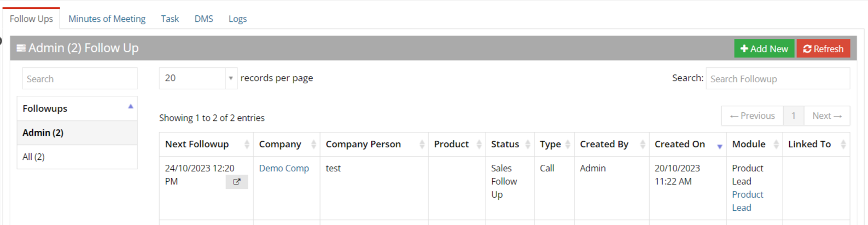Sort by Created On descending arrow
Screen dimensions: 868x225
click(720, 146)
